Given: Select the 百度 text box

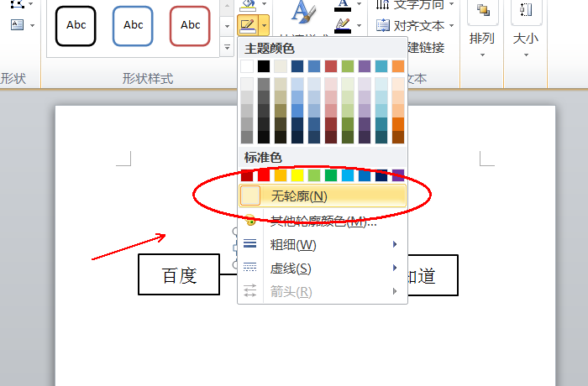Looking at the screenshot, I should 179,274.
